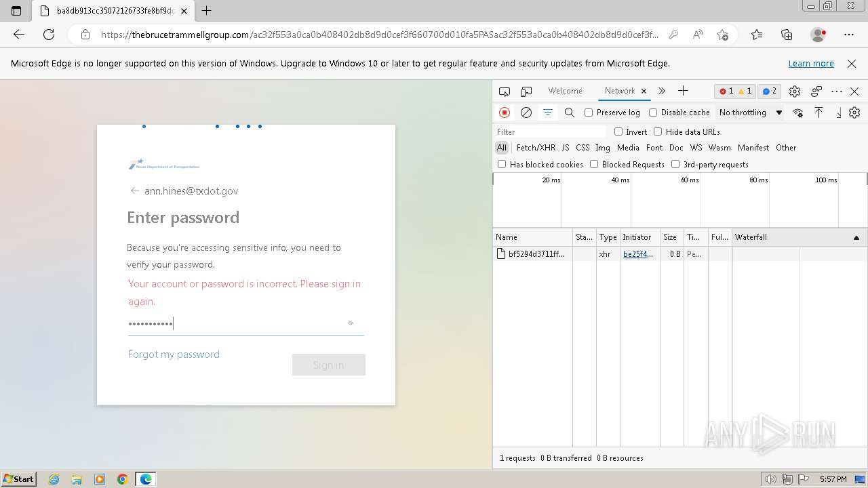The image size is (868, 488).
Task: Open the Inspect element picker tool
Action: 504,91
